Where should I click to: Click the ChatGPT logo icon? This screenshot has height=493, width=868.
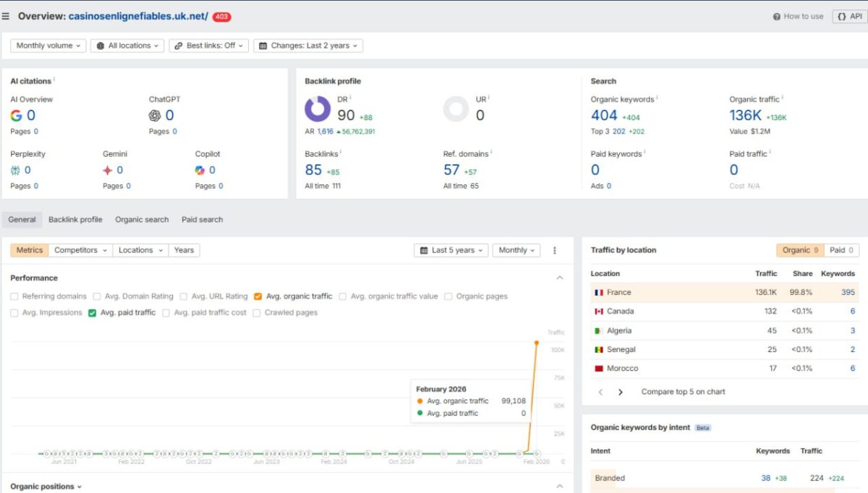tap(155, 116)
